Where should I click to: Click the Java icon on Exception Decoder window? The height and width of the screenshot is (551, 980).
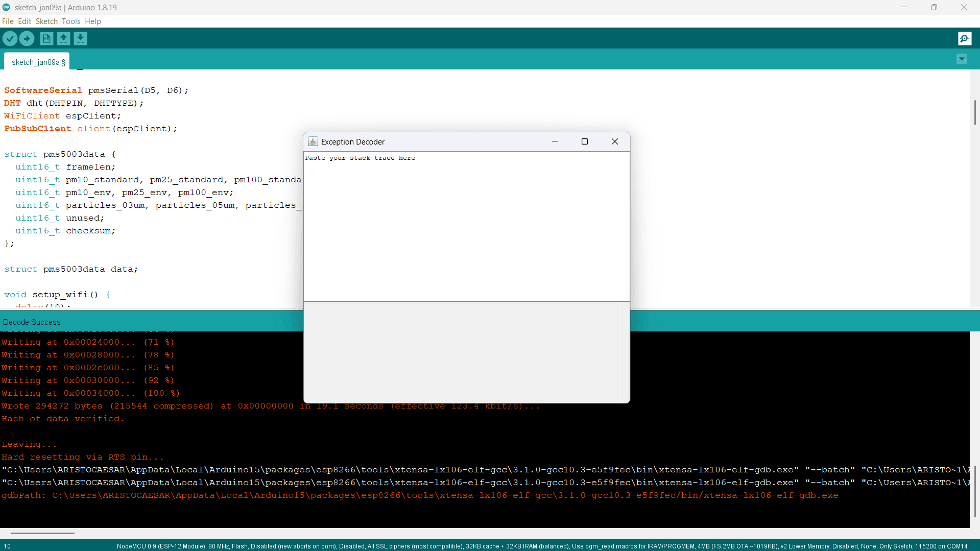click(x=313, y=141)
